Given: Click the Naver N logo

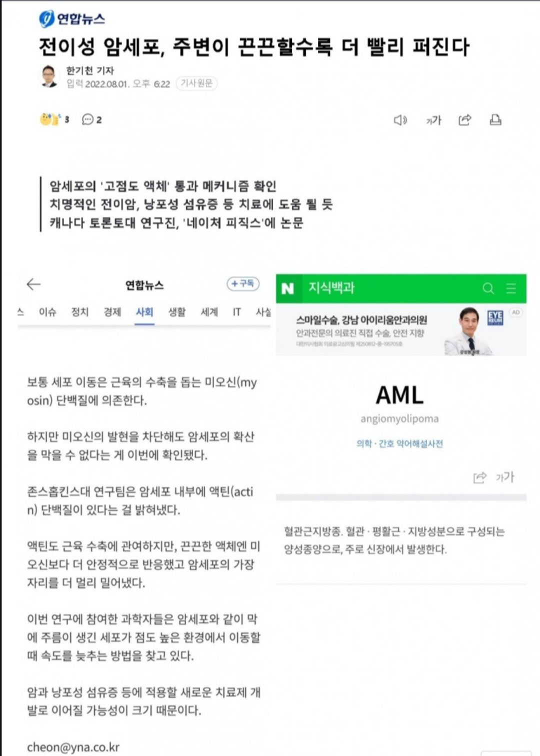Looking at the screenshot, I should [x=288, y=288].
